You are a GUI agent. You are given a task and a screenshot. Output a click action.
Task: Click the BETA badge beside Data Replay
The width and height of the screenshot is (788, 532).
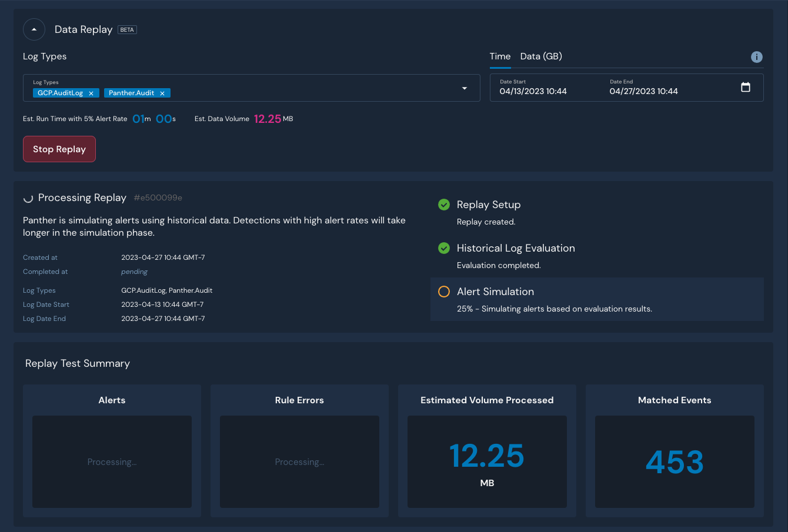(127, 30)
